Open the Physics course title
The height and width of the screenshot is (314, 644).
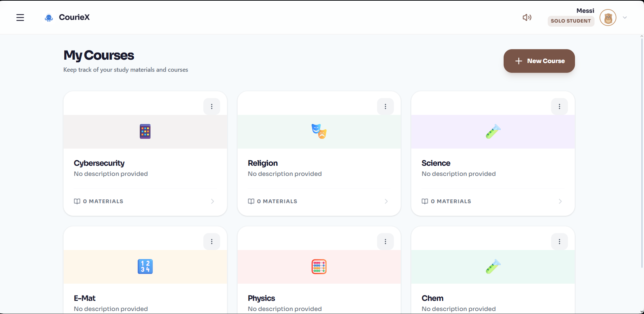pyautogui.click(x=262, y=298)
